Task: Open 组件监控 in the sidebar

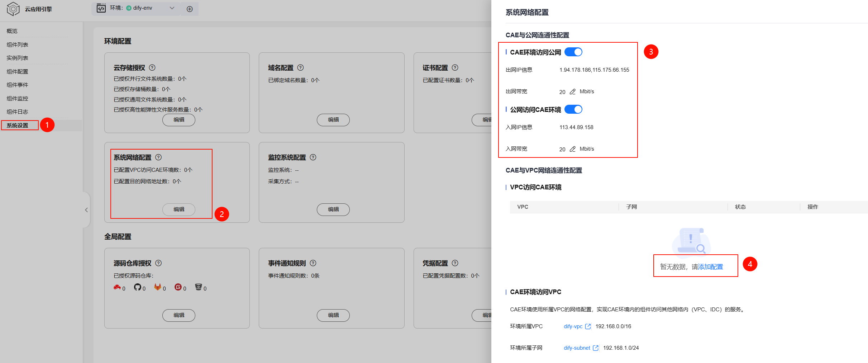Action: pos(17,98)
